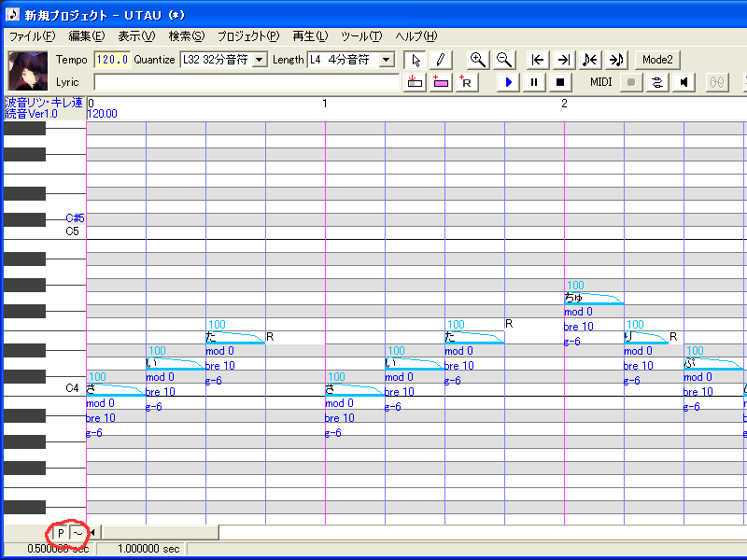Viewport: 747px width, 560px height.
Task: Click the speaker icon next to MIDI
Action: pos(684,82)
